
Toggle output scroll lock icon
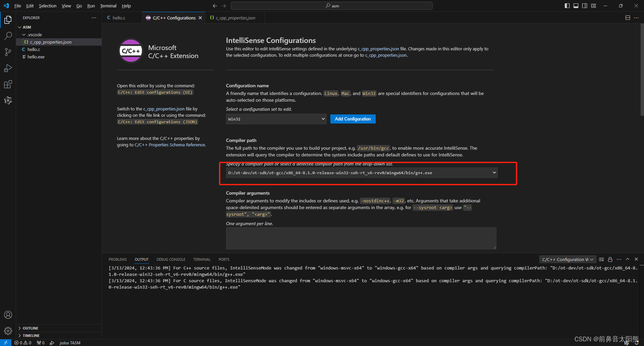(610, 259)
